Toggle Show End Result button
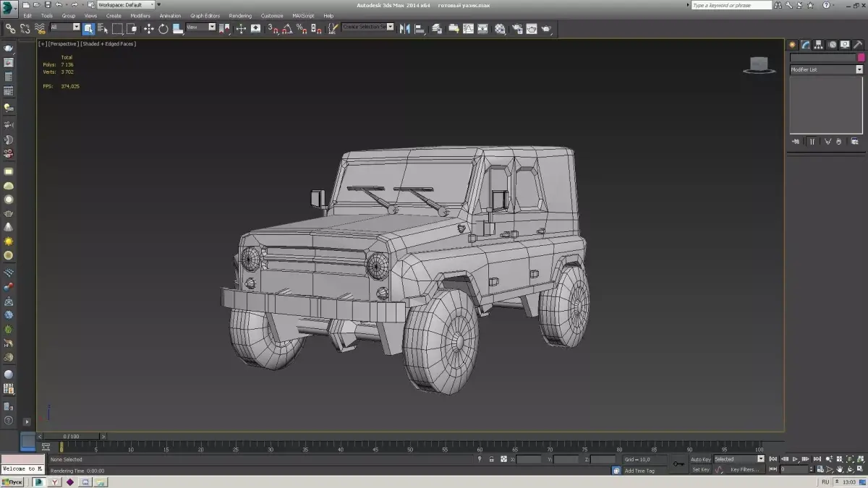 (811, 142)
